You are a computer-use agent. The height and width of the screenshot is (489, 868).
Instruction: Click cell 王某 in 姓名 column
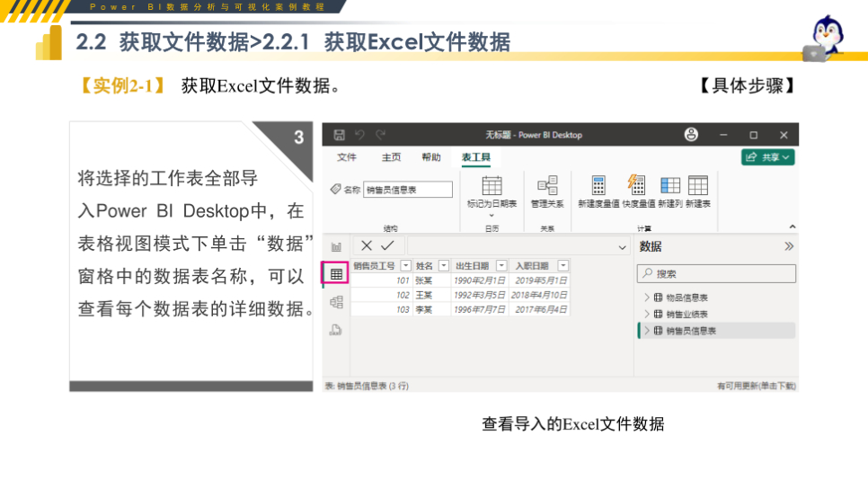[x=432, y=295]
